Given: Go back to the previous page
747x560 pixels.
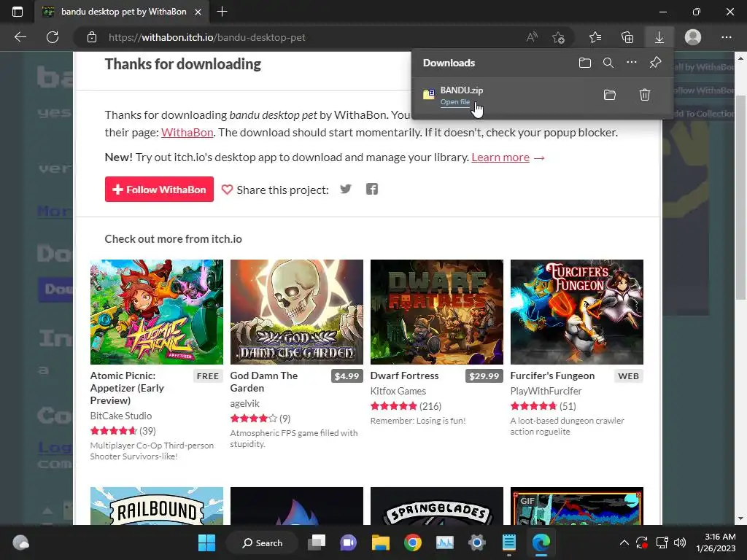Looking at the screenshot, I should tap(20, 37).
